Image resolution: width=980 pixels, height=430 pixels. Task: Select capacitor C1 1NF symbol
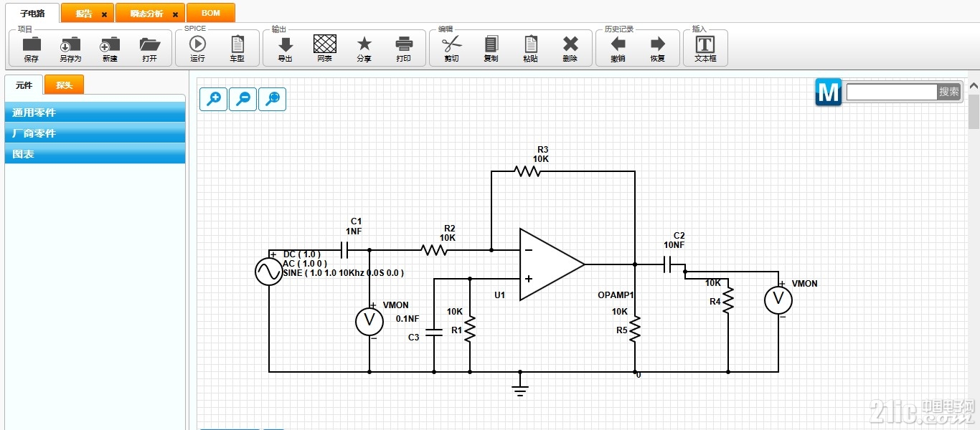[x=345, y=249]
